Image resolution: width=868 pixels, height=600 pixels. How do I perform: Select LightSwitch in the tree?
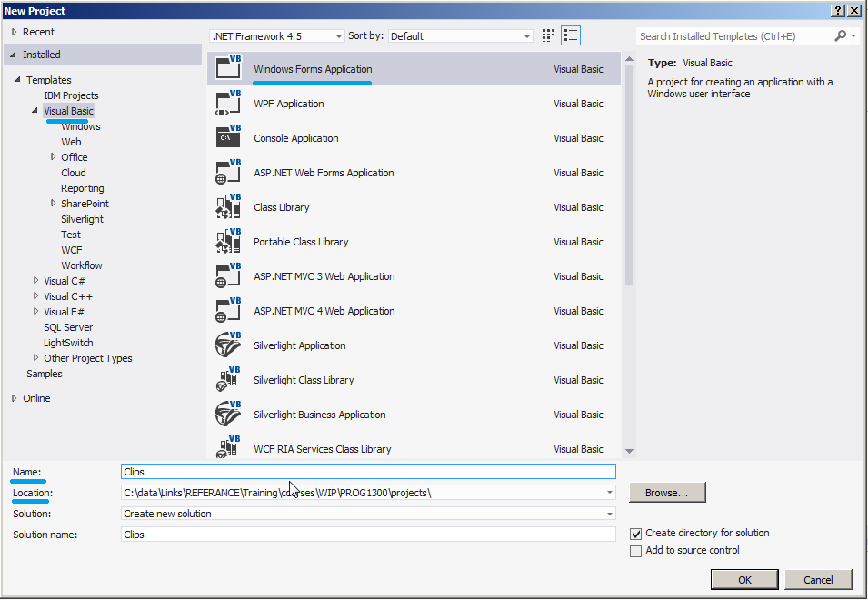pyautogui.click(x=68, y=343)
